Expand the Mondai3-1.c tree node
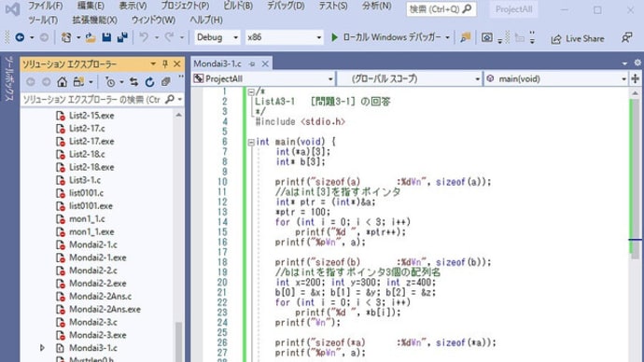Screen dimensions: 644x362 coord(42,348)
